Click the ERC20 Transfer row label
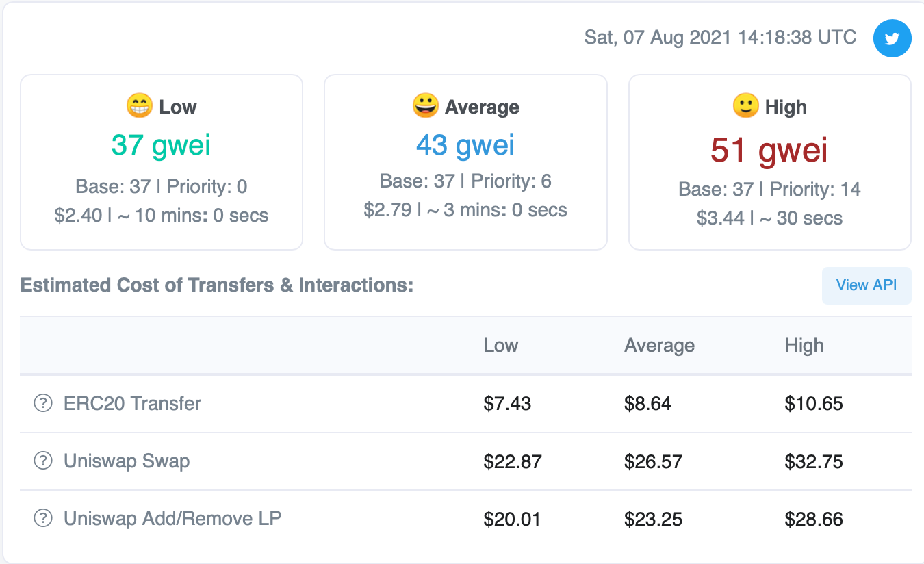This screenshot has height=564, width=924. (x=132, y=404)
